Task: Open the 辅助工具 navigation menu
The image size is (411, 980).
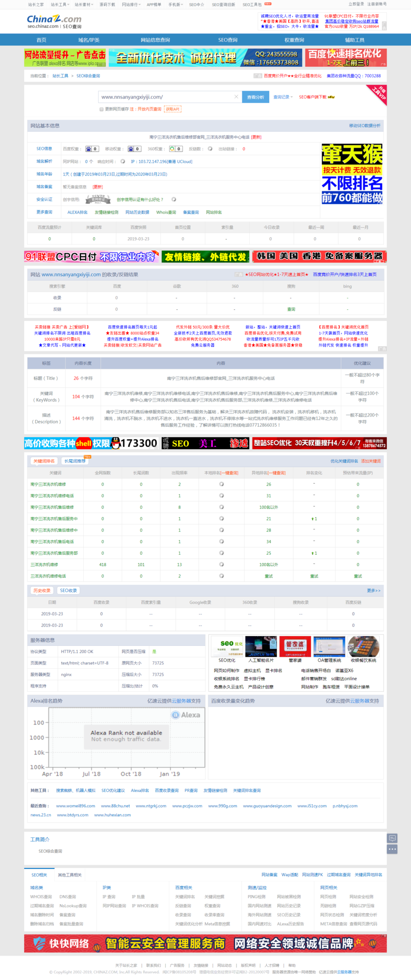Action: pos(355,40)
